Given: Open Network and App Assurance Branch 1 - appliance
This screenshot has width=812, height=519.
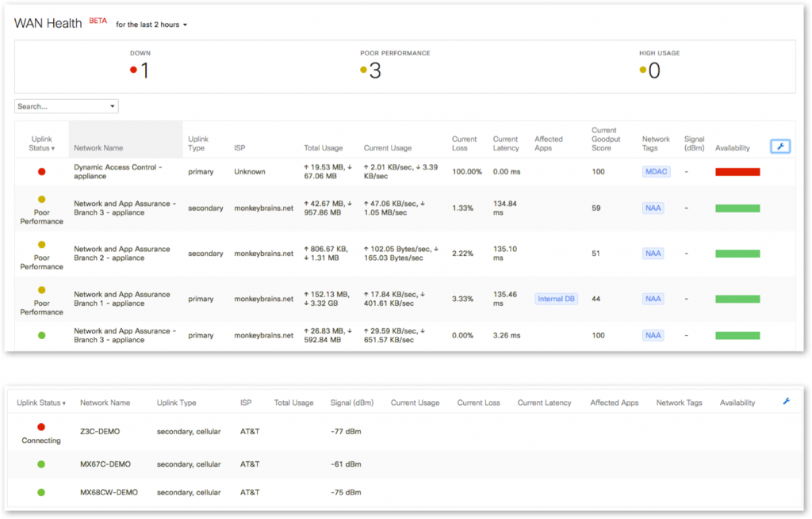Looking at the screenshot, I should point(121,299).
